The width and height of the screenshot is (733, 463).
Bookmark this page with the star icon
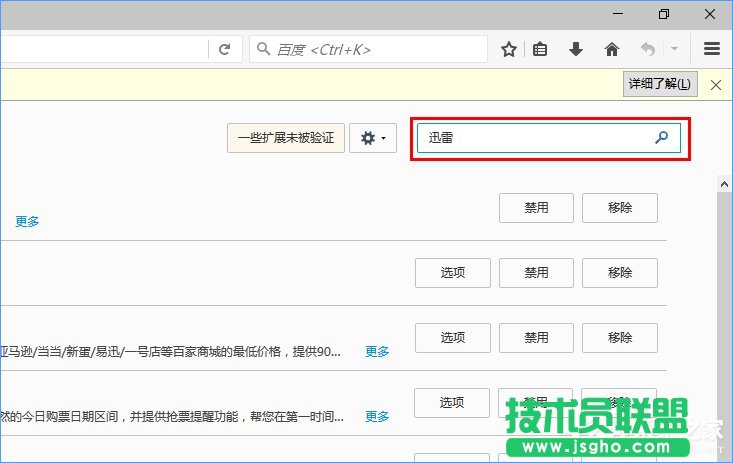click(509, 49)
